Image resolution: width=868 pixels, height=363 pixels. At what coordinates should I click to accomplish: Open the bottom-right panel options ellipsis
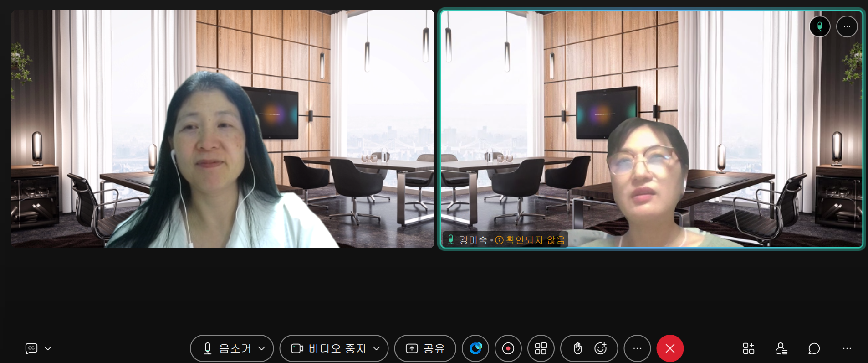(x=847, y=348)
